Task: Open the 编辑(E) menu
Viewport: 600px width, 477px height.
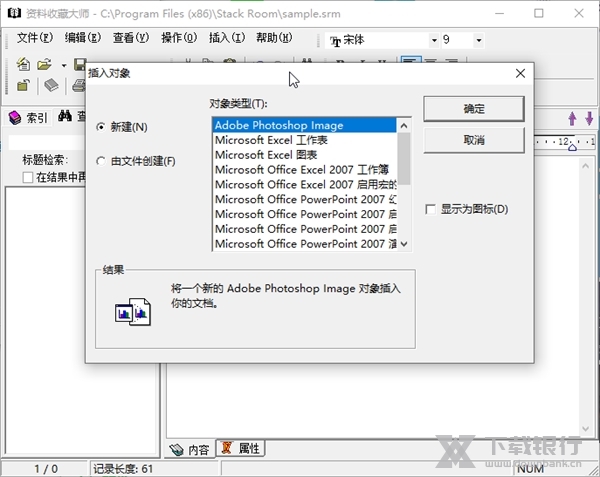Action: point(83,38)
